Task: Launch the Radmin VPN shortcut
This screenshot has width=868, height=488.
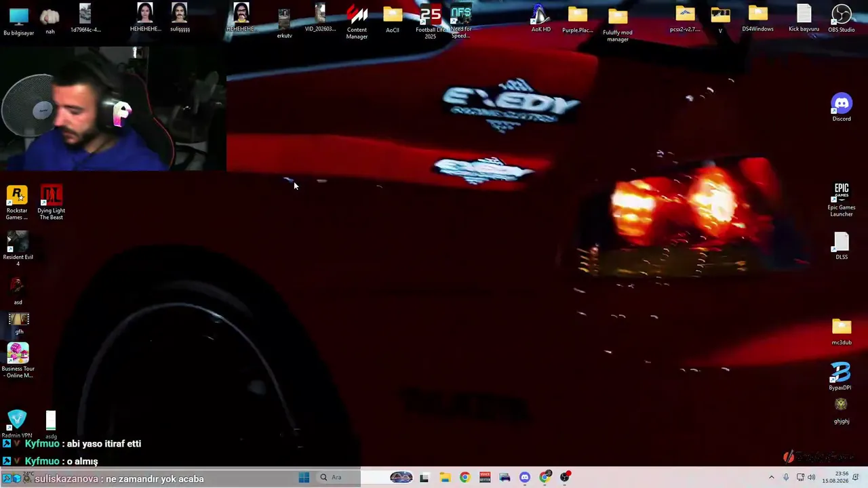Action: pyautogui.click(x=17, y=424)
